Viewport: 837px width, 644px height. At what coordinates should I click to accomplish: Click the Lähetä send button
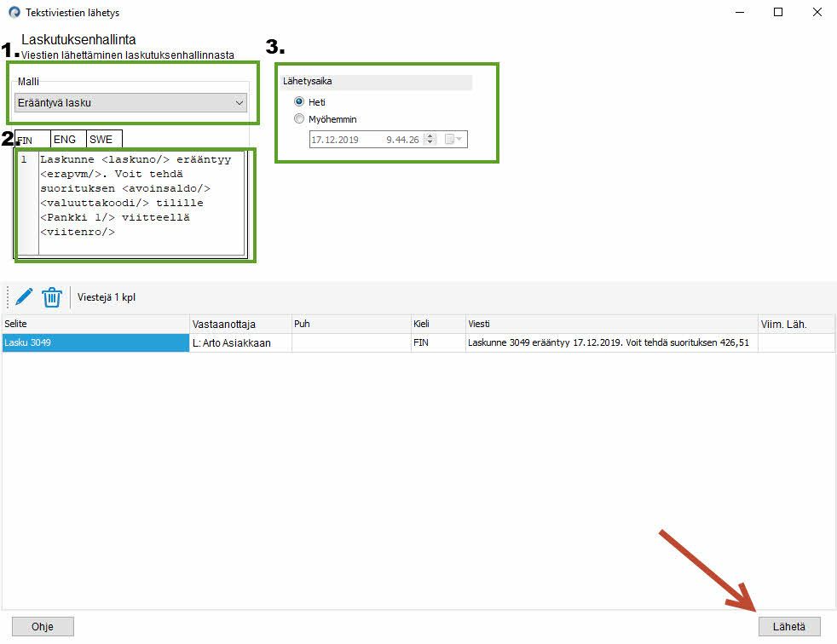tap(789, 626)
